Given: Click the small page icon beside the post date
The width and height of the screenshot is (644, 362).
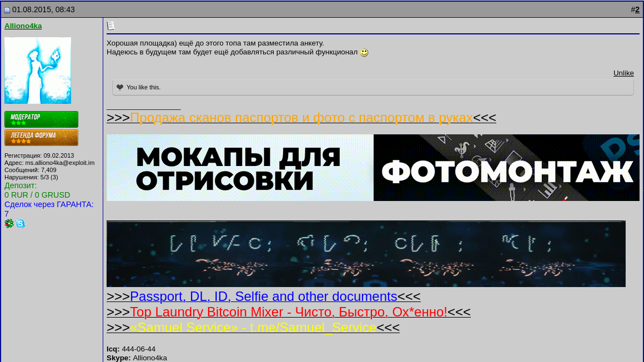Looking at the screenshot, I should tap(7, 9).
